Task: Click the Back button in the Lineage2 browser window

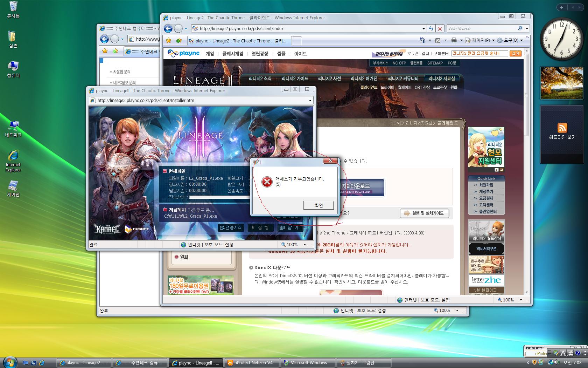Action: pyautogui.click(x=168, y=28)
